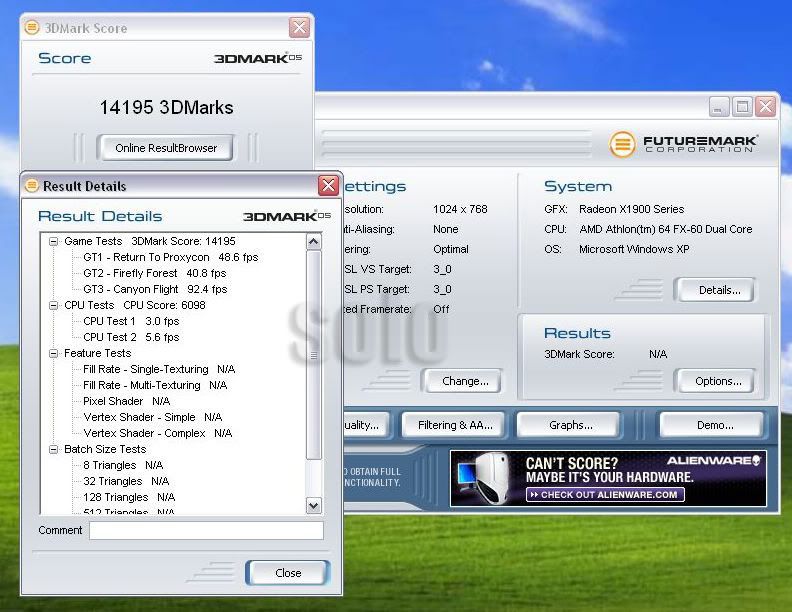
Task: Click scroll up arrow in result list
Action: 314,242
